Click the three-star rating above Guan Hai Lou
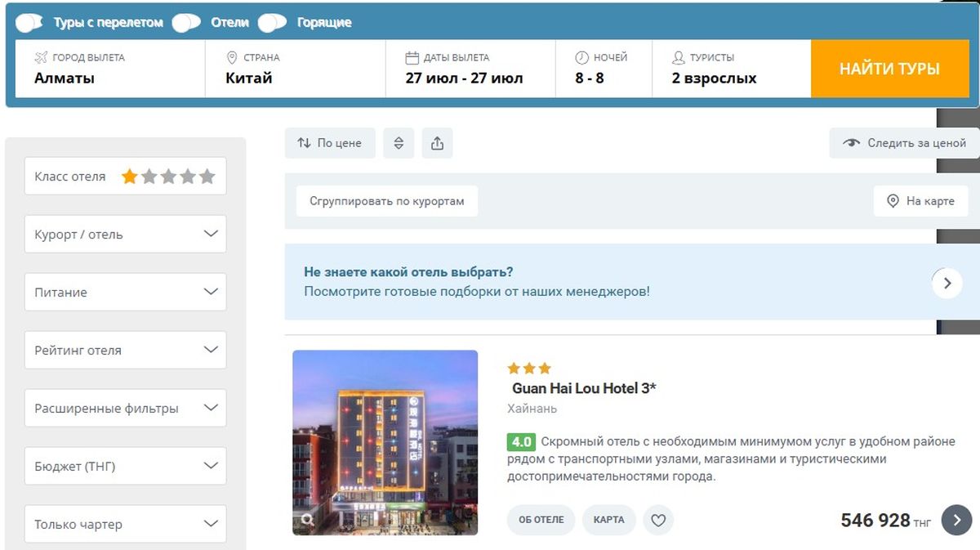Screen dimensions: 980x550 point(529,369)
